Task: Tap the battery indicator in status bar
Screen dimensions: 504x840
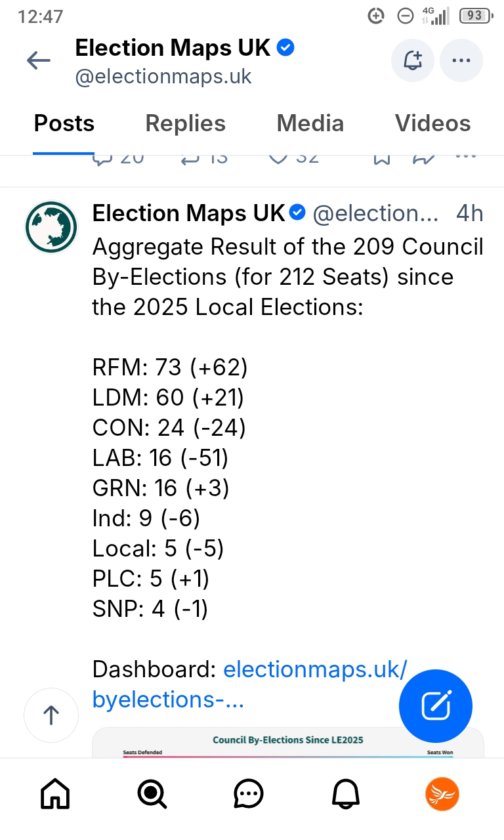Action: 474,16
